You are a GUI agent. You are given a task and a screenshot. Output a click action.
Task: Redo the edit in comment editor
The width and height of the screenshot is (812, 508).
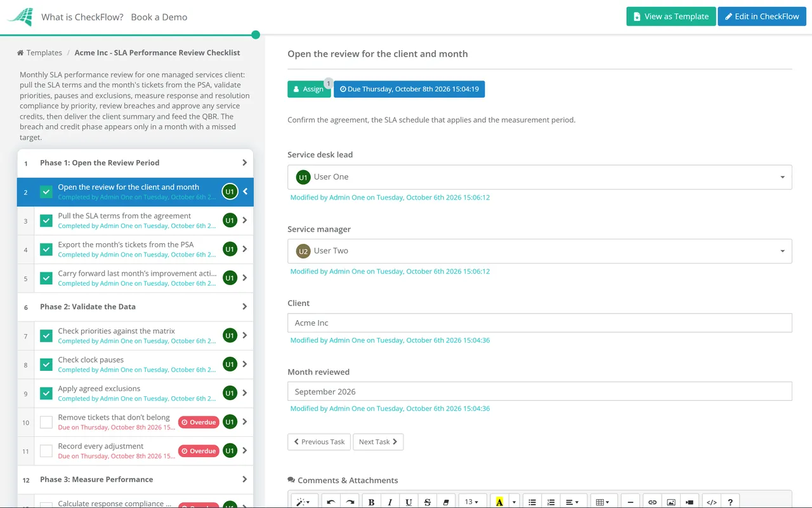(x=350, y=502)
